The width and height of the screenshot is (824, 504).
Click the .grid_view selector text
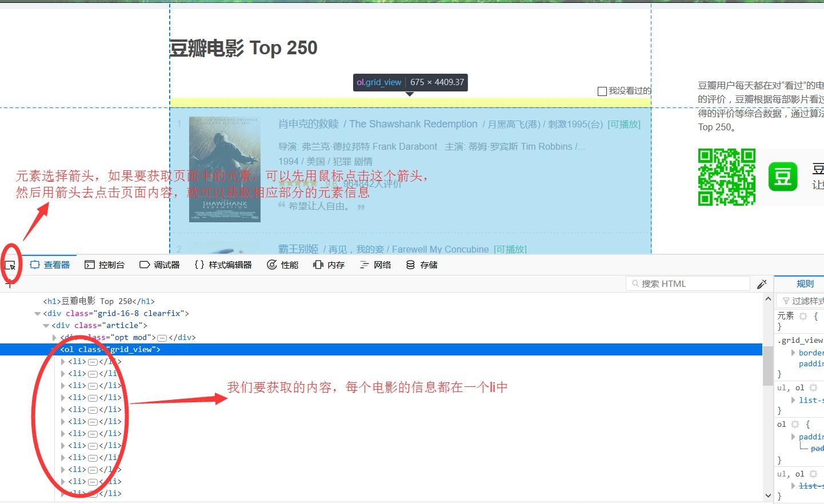click(x=801, y=340)
